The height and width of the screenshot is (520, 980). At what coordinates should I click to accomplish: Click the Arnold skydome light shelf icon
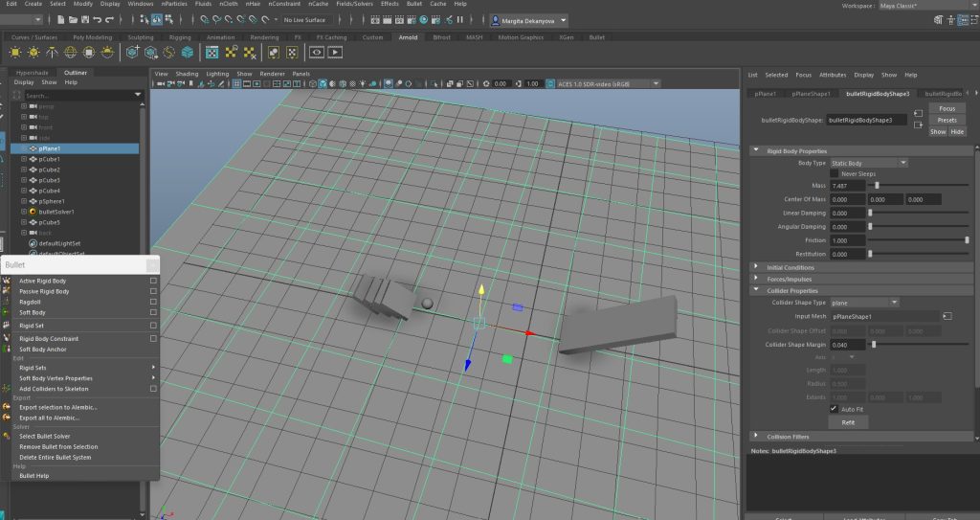point(71,53)
